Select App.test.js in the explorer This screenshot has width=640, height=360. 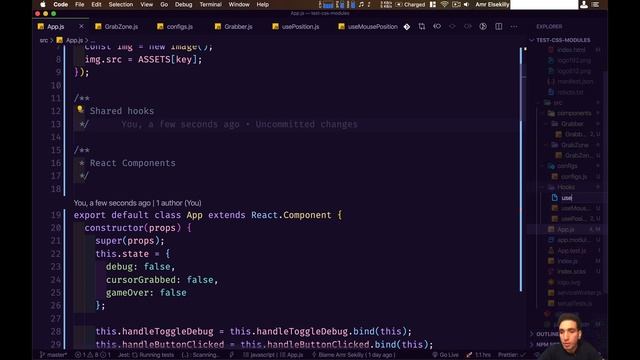click(x=571, y=251)
